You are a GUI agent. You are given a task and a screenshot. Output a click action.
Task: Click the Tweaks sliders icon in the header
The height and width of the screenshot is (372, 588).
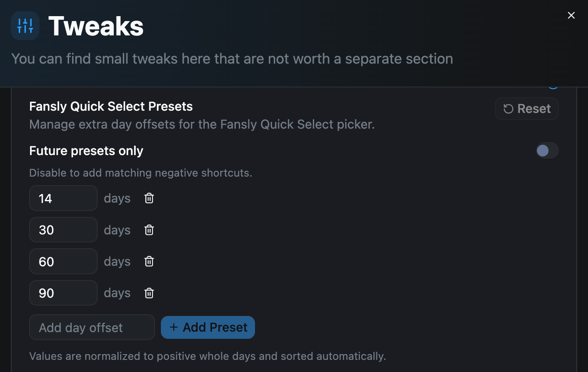coord(25,26)
